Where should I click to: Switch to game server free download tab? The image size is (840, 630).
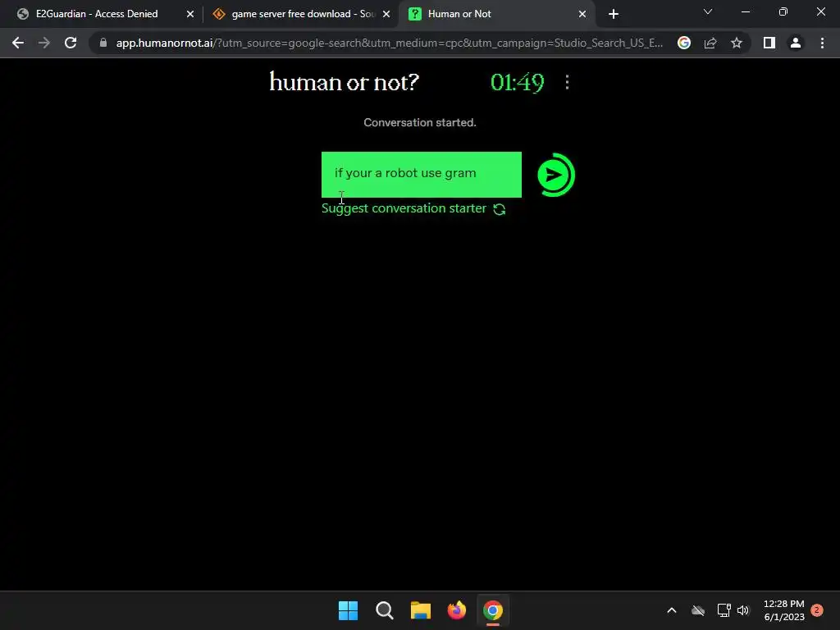[x=304, y=14]
